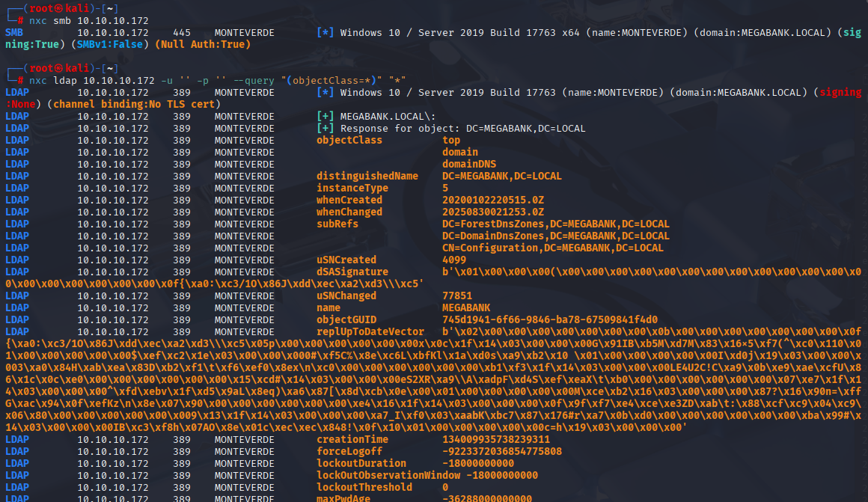Click the 'whenChanged' attribute name
This screenshot has width=868, height=502.
[x=349, y=212]
